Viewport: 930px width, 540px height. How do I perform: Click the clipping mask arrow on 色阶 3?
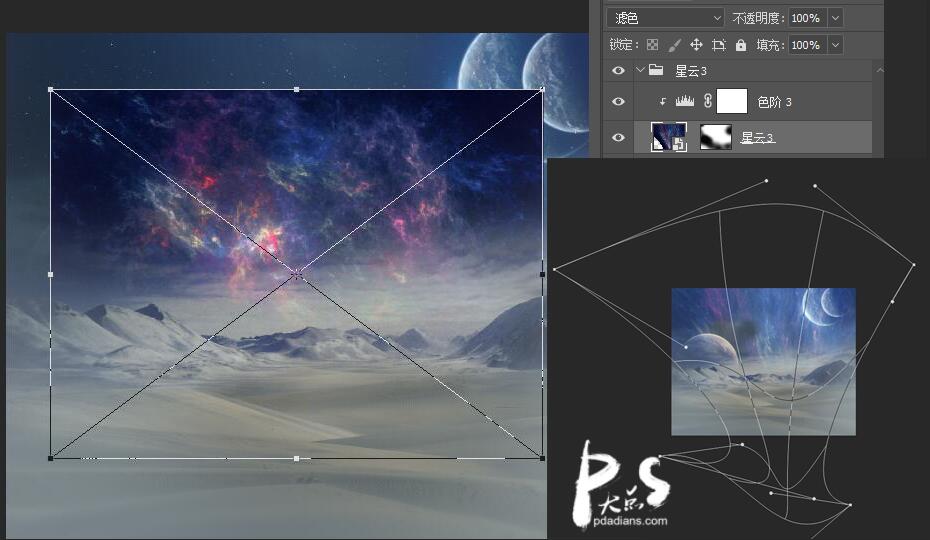[x=663, y=102]
